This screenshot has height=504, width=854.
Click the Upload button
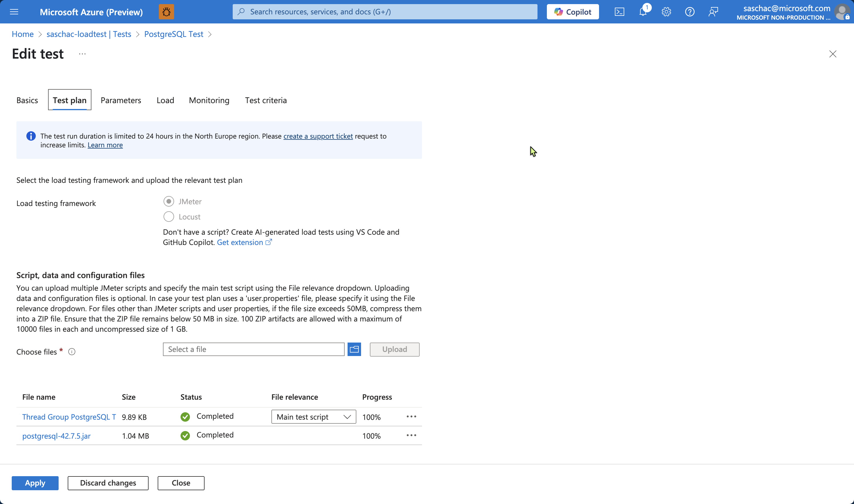pyautogui.click(x=394, y=350)
